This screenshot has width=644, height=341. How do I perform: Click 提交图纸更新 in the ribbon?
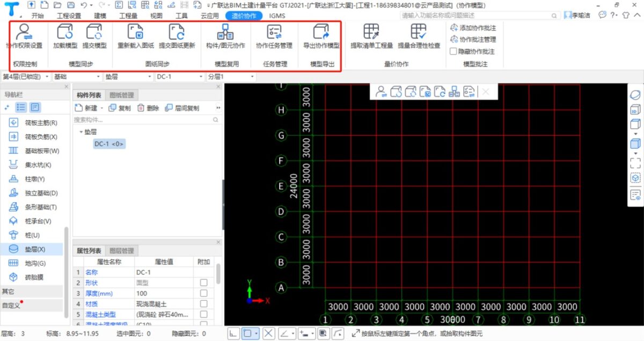pyautogui.click(x=177, y=36)
